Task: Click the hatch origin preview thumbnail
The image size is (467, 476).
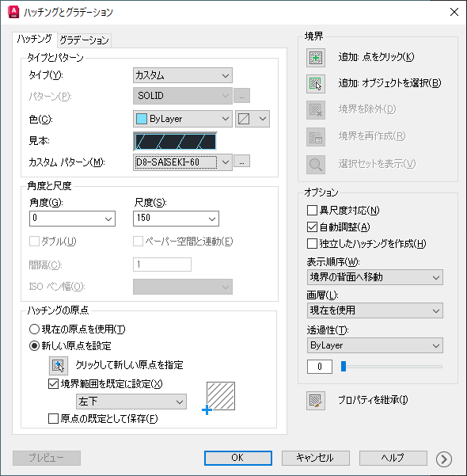Action: [221, 396]
